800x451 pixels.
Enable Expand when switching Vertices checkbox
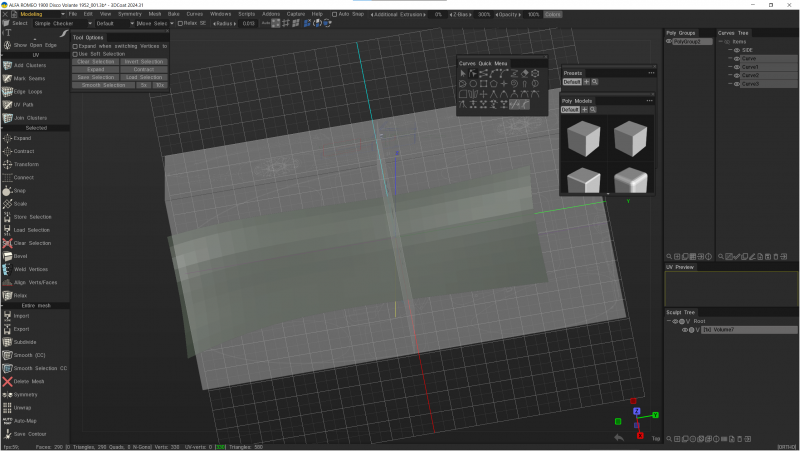tap(75, 46)
